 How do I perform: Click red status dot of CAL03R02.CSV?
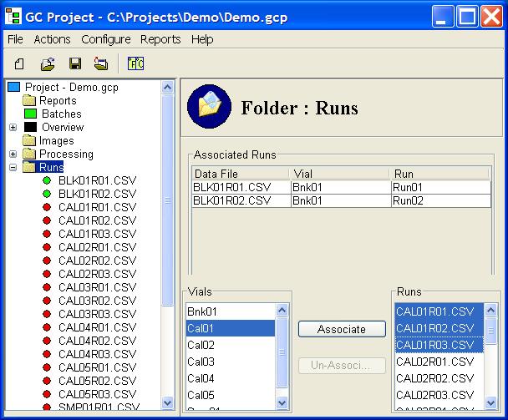(47, 301)
